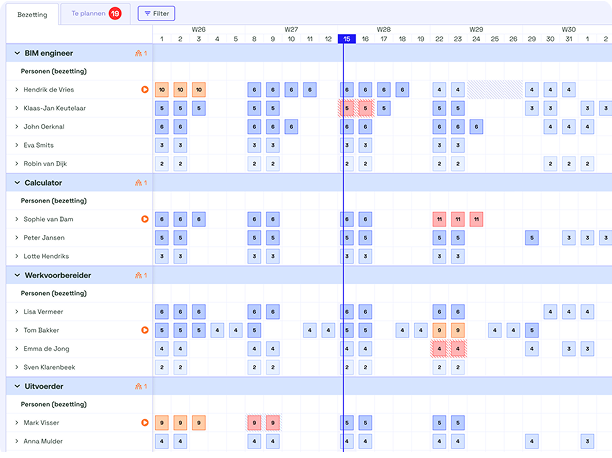Expand Anna Mulder row
The width and height of the screenshot is (612, 458).
click(16, 441)
